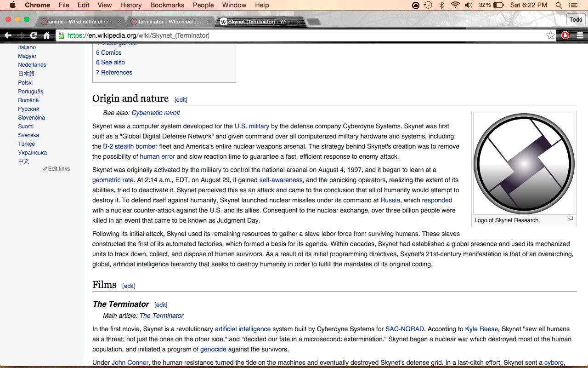Go to the Home page icon
The image size is (588, 368).
tap(46, 35)
